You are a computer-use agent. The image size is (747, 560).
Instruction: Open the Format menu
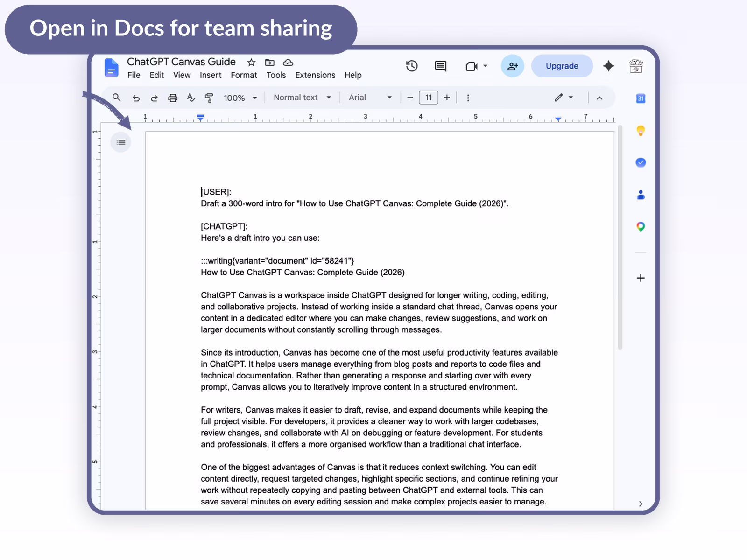point(244,75)
